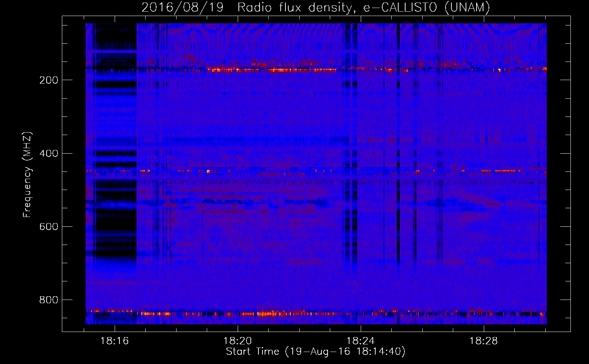
Task: Click the 18:28 time tick label
Action: [484, 341]
